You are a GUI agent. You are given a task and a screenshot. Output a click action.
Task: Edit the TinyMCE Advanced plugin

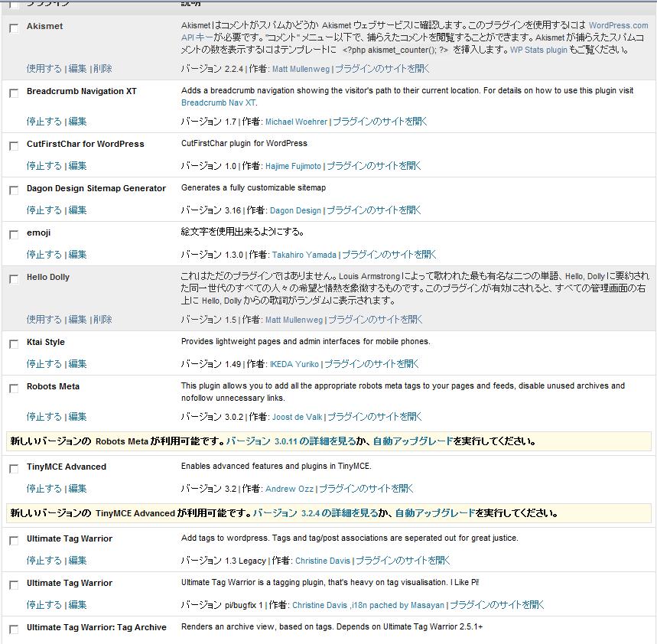click(77, 489)
